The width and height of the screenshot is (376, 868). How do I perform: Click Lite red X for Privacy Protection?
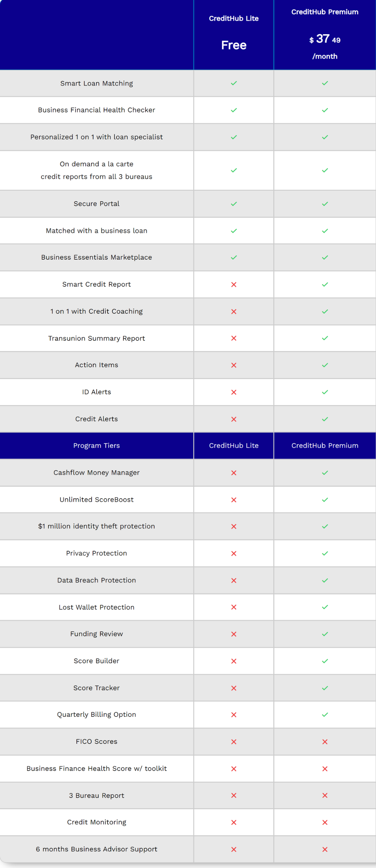click(234, 553)
